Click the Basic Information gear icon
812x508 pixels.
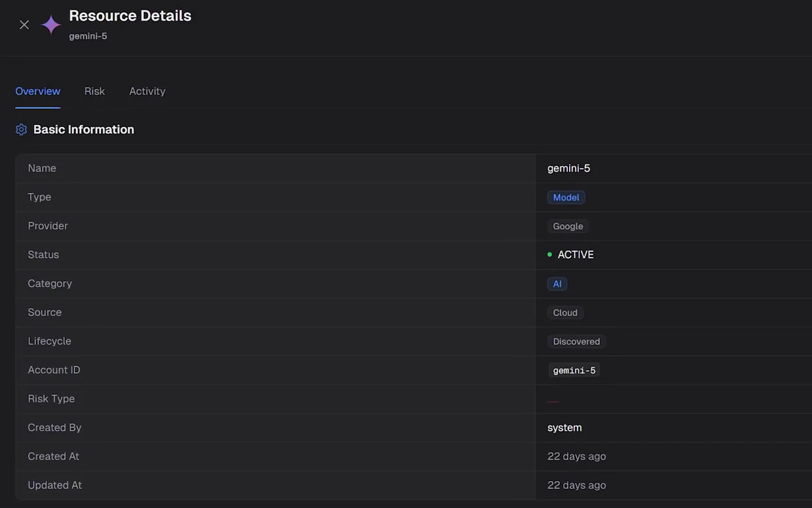tap(22, 130)
